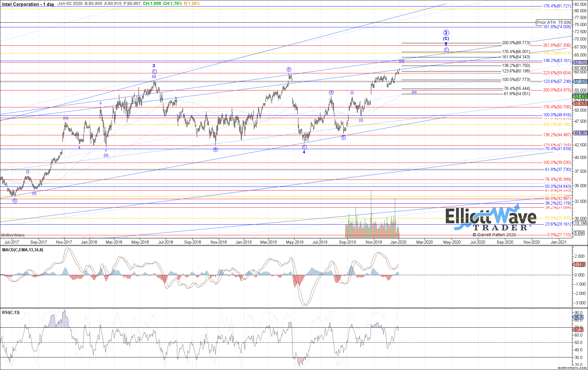588x370 pixels.
Task: Click the blue "123.6%(57.238)" label
Action: point(557,82)
